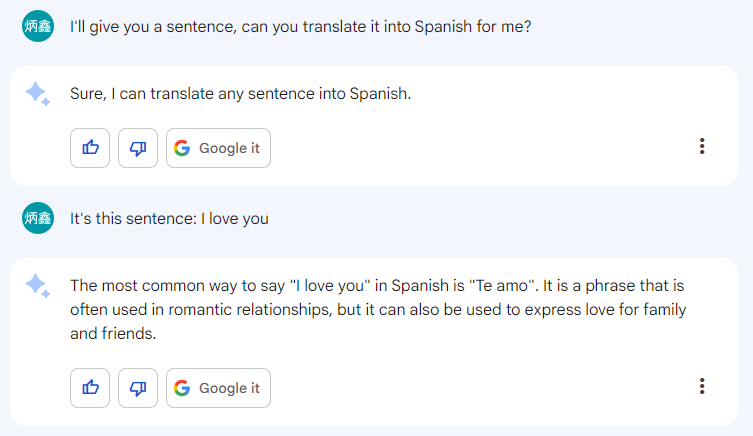
Task: Click the 'and friends.' line ending the second response
Action: pyautogui.click(x=113, y=334)
